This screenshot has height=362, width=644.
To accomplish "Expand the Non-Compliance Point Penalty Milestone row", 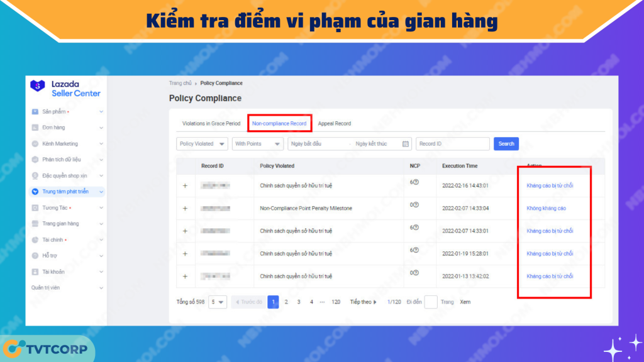I will [x=185, y=209].
